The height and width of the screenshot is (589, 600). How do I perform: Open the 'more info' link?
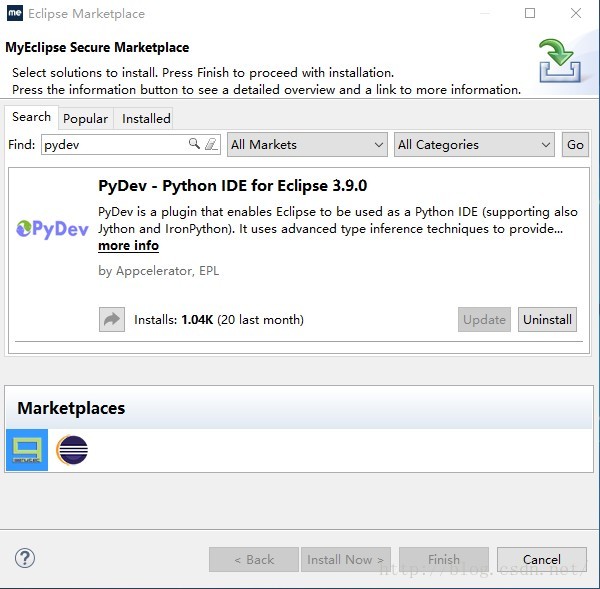tap(129, 245)
